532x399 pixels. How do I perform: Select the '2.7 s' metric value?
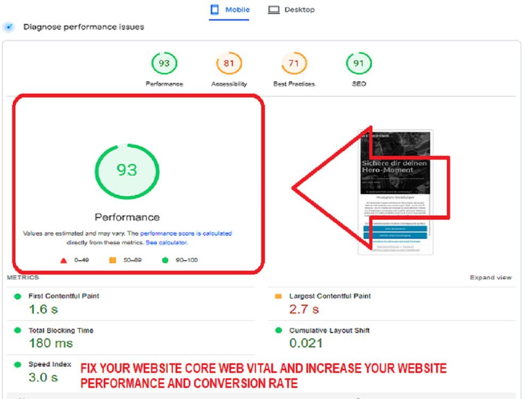(x=304, y=310)
